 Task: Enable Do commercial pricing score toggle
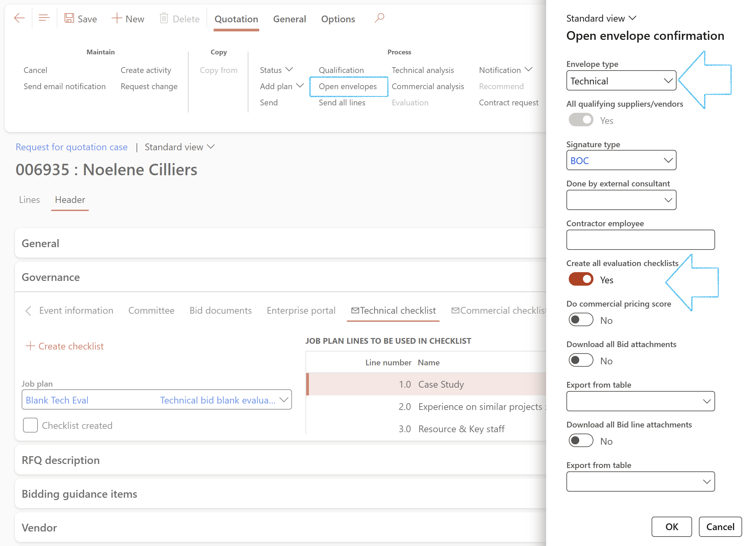click(581, 320)
